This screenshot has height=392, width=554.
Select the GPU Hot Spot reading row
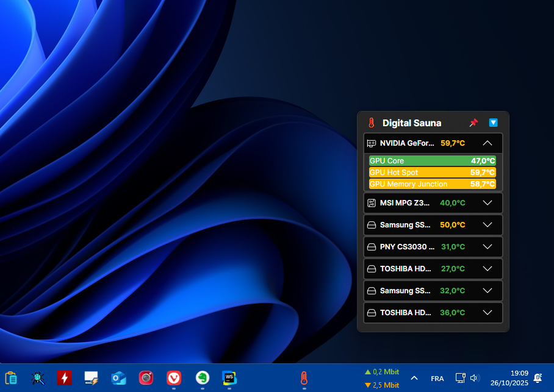pyautogui.click(x=432, y=173)
